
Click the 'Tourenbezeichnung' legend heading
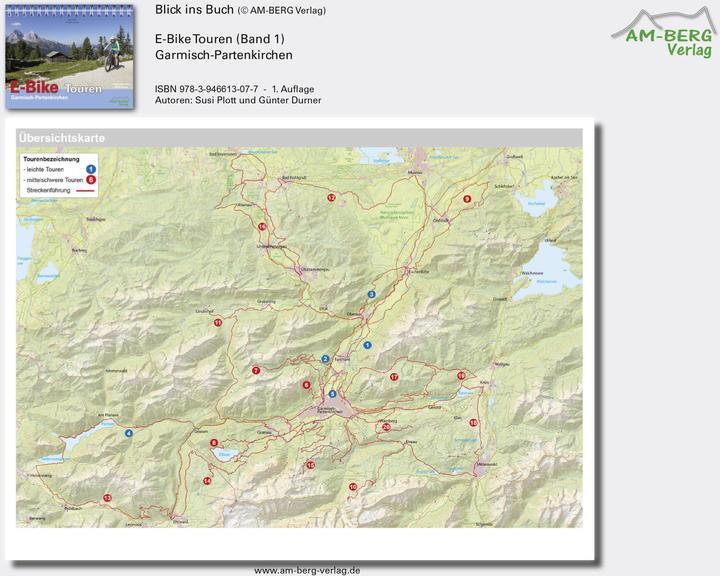51,159
